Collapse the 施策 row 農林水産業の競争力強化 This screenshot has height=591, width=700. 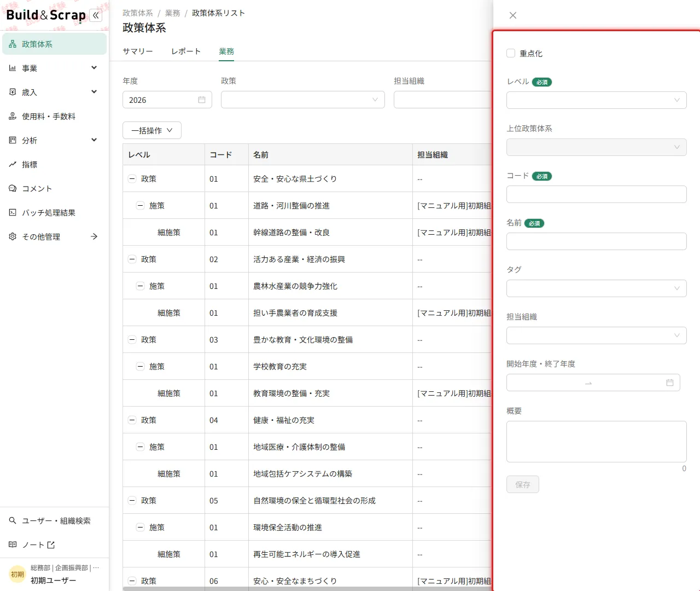click(140, 286)
